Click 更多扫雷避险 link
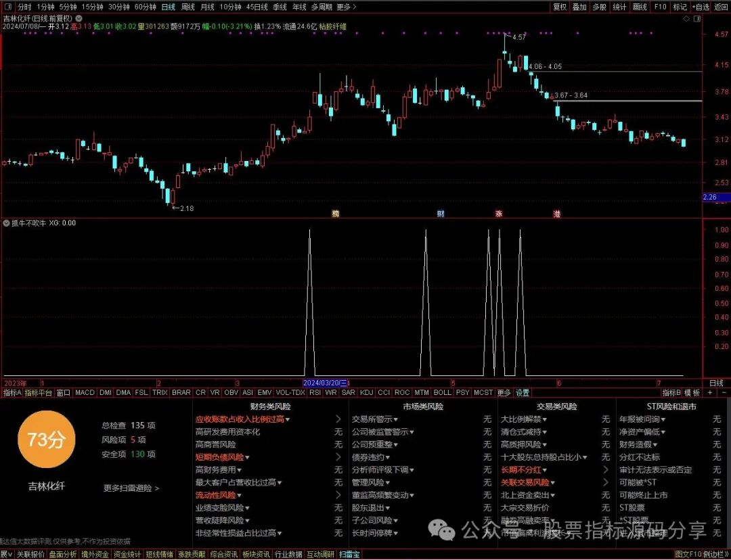Image resolution: width=731 pixels, height=560 pixels. (131, 488)
